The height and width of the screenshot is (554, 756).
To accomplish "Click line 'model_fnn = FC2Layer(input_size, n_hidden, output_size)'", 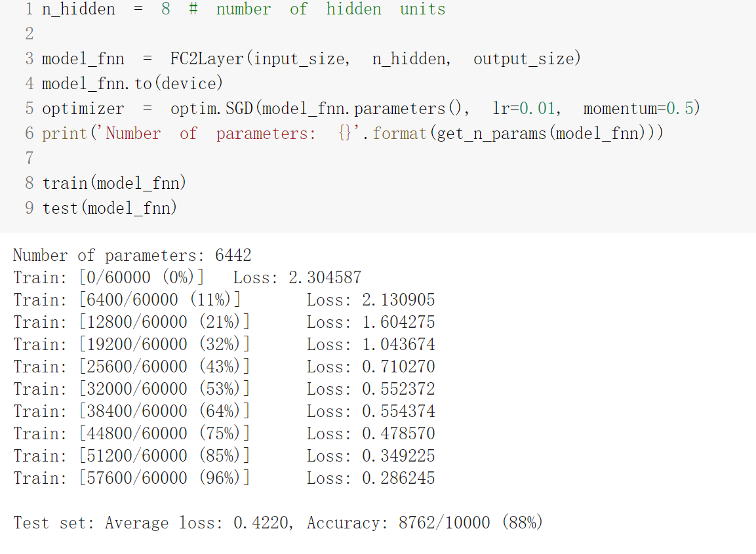I will pos(311,59).
